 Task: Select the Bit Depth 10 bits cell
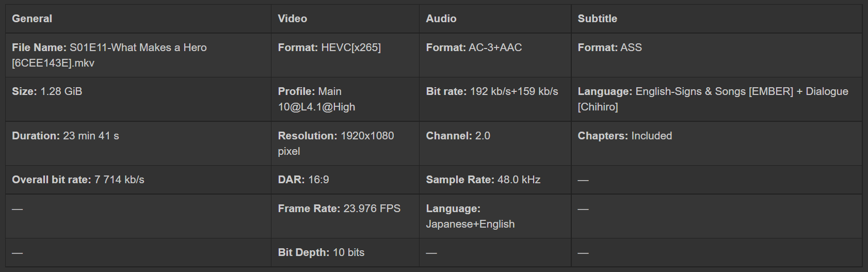point(321,252)
